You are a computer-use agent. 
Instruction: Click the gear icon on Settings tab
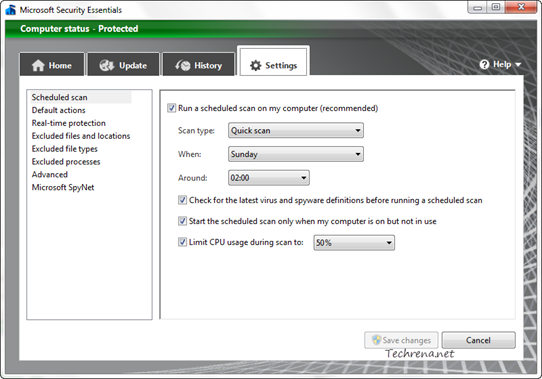pos(255,65)
